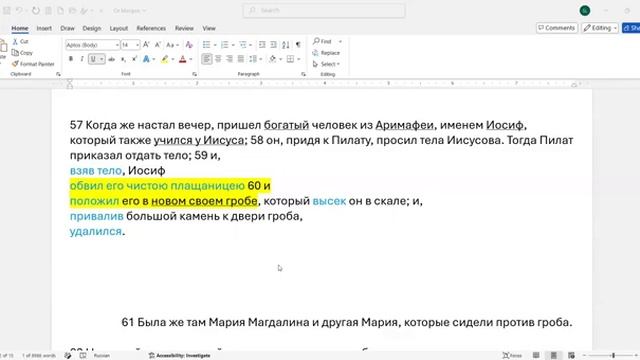
Task: Open the References tab
Action: 151,28
